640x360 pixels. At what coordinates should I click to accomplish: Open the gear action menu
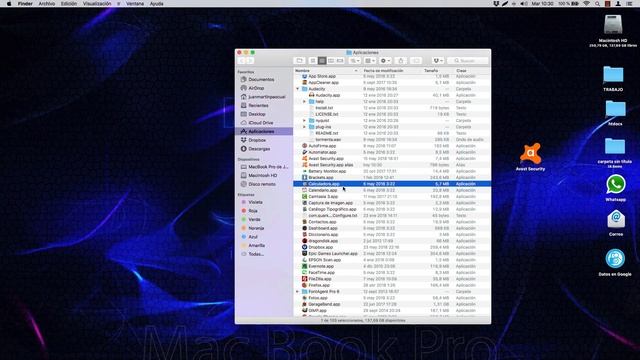[x=385, y=61]
